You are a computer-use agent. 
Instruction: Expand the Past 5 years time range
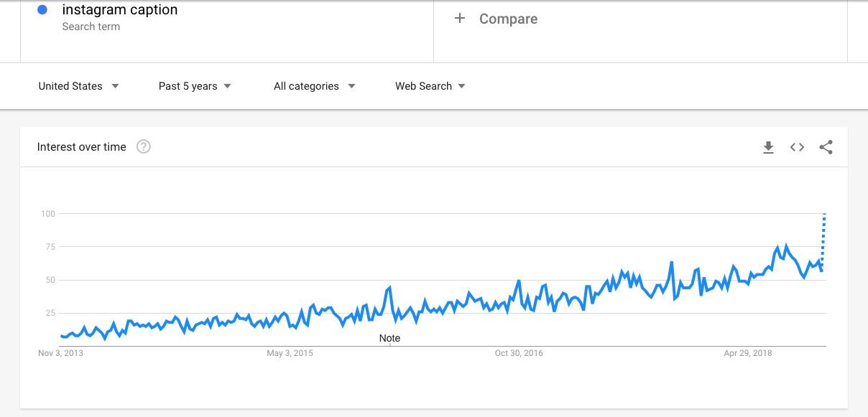pyautogui.click(x=195, y=86)
